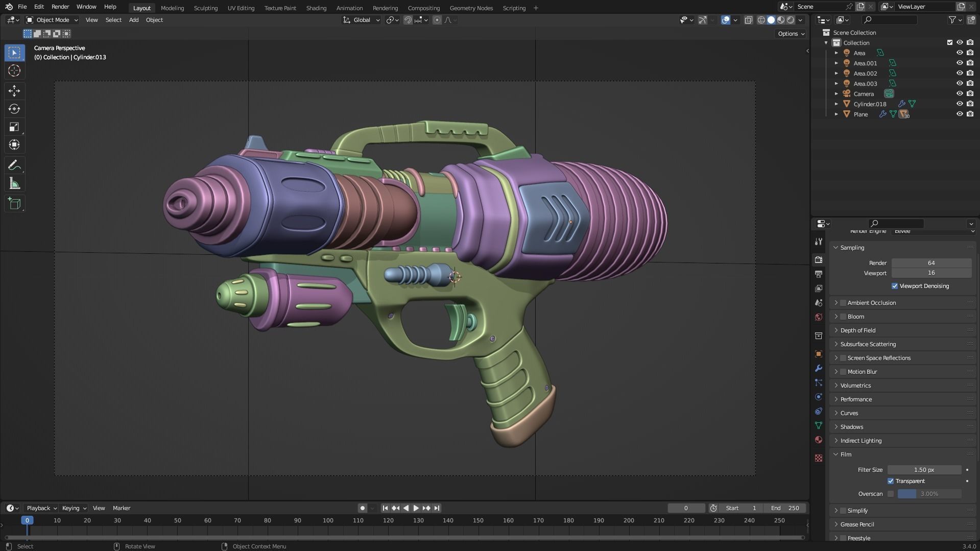Expand Area.002 in outliner

coord(836,73)
